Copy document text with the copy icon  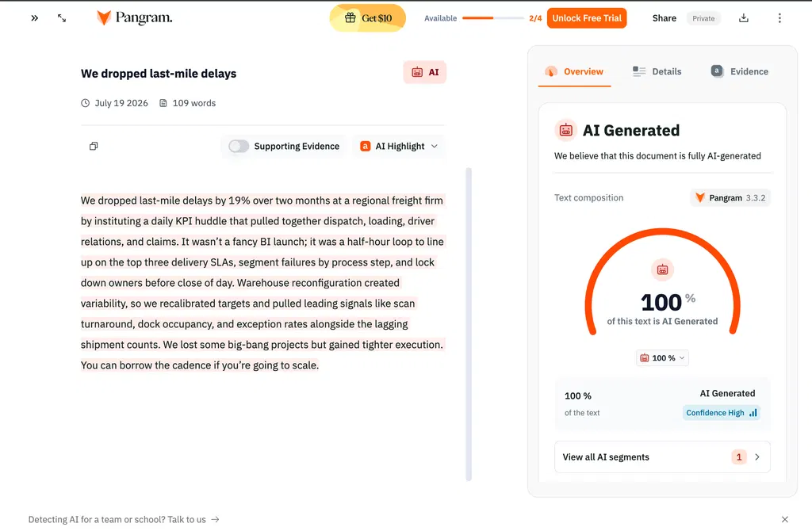[x=94, y=146]
